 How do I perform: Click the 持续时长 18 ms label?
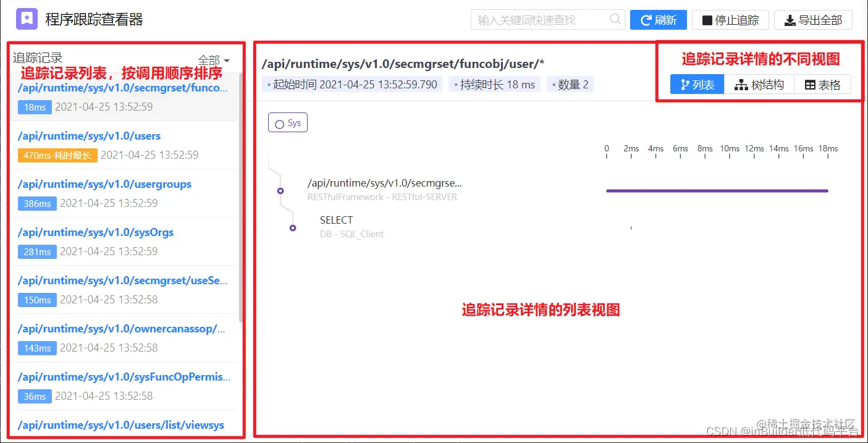(x=495, y=85)
